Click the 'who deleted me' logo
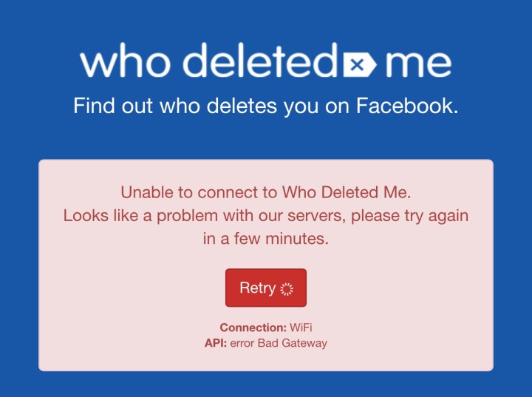 266,61
